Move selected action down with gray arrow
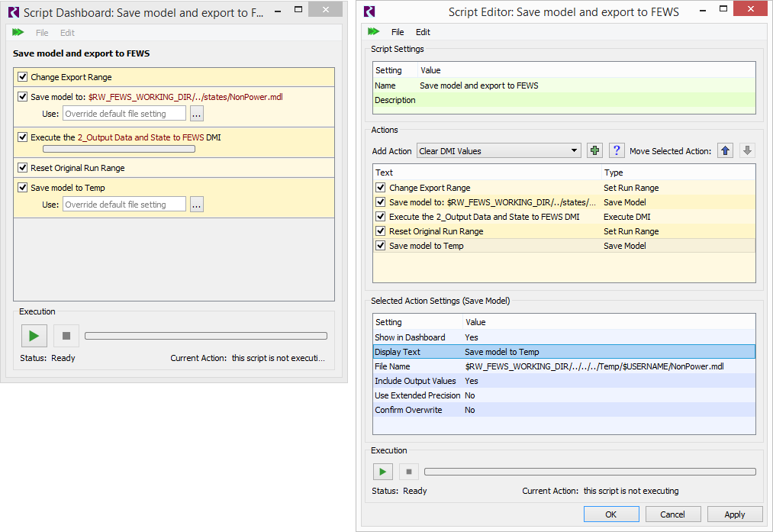Viewport: 773px width, 532px height. (x=747, y=150)
